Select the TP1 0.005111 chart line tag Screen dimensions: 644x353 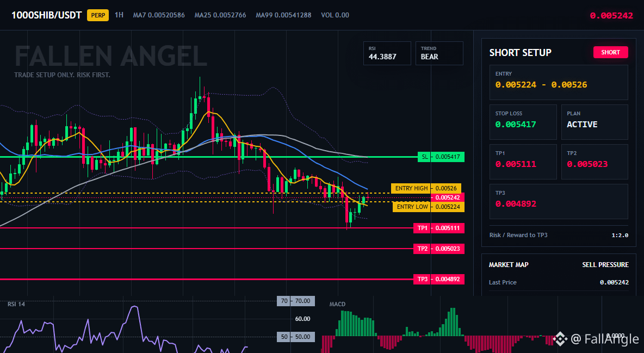(438, 228)
